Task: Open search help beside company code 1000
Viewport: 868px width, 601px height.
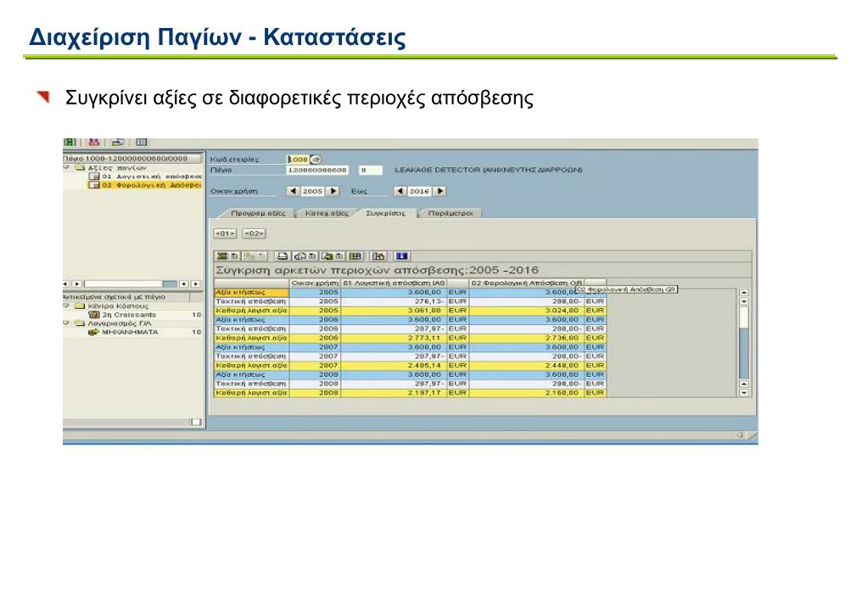Action: (x=316, y=160)
